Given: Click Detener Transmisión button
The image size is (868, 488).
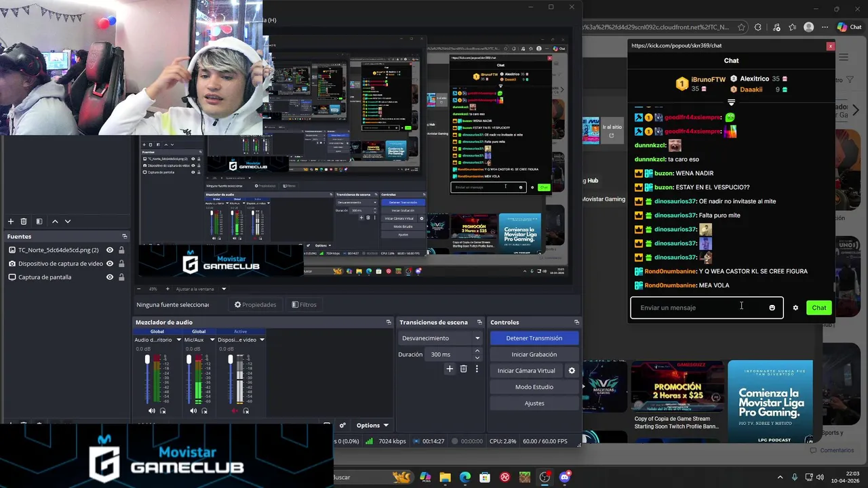Looking at the screenshot, I should [x=534, y=338].
